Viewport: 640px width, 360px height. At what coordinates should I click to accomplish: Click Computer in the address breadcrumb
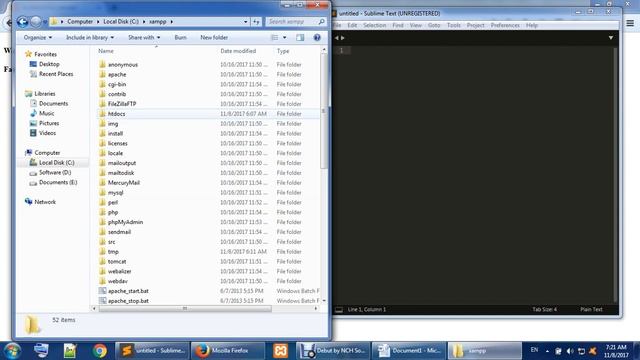80,22
